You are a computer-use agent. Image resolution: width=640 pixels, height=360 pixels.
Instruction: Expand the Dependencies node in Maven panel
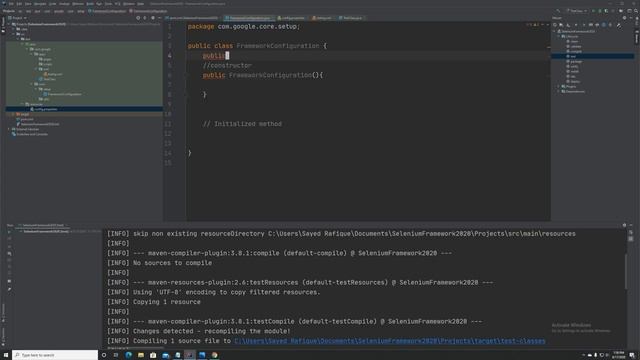559,91
